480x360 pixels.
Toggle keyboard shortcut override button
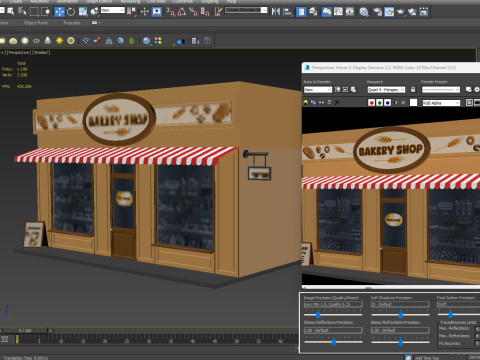pyautogui.click(x=156, y=12)
